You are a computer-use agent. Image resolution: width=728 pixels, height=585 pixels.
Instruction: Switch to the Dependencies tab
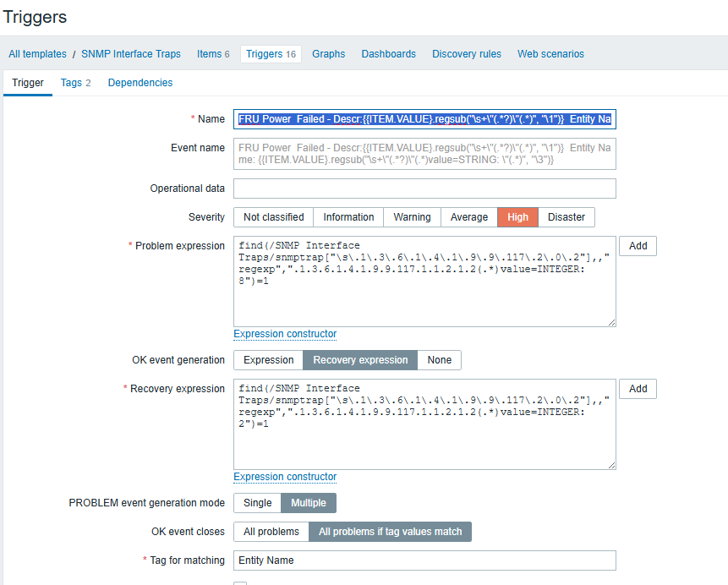140,83
